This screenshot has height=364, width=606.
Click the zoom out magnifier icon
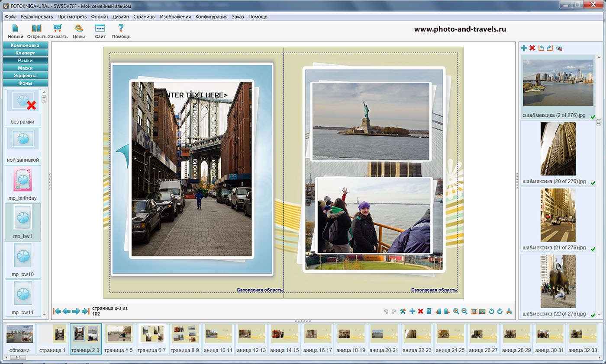click(x=464, y=311)
